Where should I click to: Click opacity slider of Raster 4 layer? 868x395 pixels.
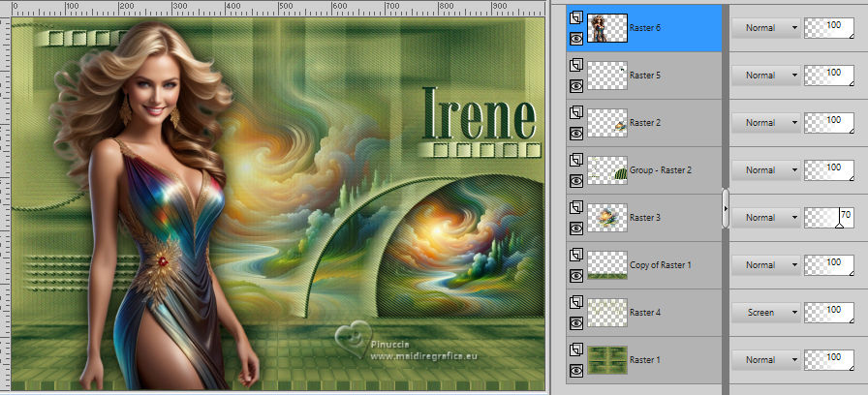tap(828, 313)
